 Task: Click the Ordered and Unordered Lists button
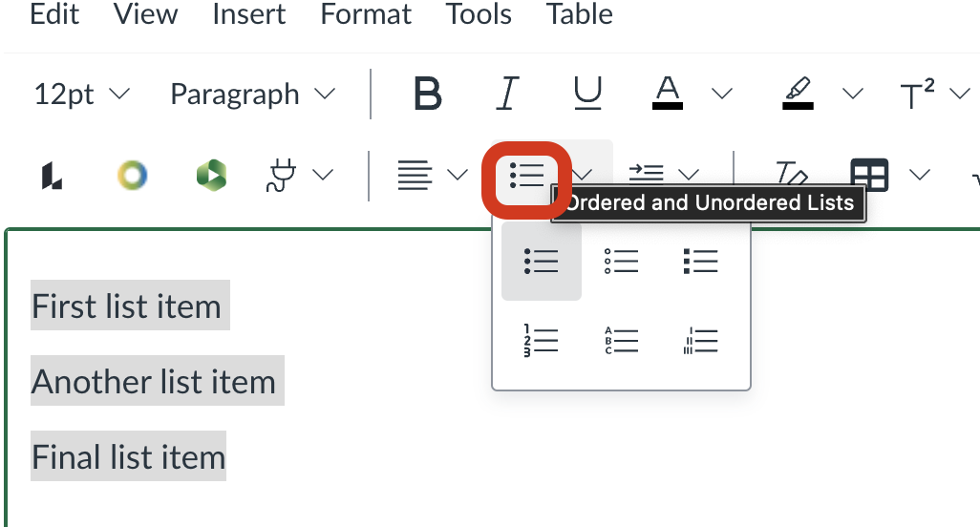pos(526,175)
